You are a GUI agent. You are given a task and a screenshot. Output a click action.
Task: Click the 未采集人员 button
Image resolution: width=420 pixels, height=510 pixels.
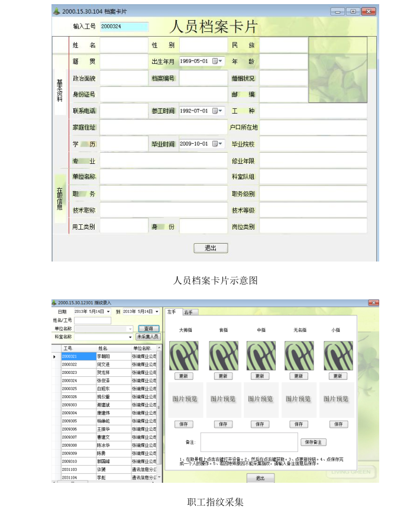click(x=148, y=337)
